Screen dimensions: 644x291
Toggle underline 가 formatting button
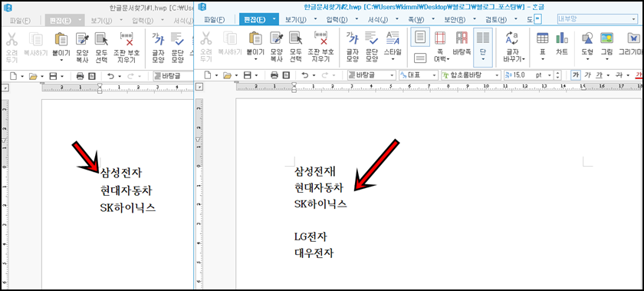(600, 75)
